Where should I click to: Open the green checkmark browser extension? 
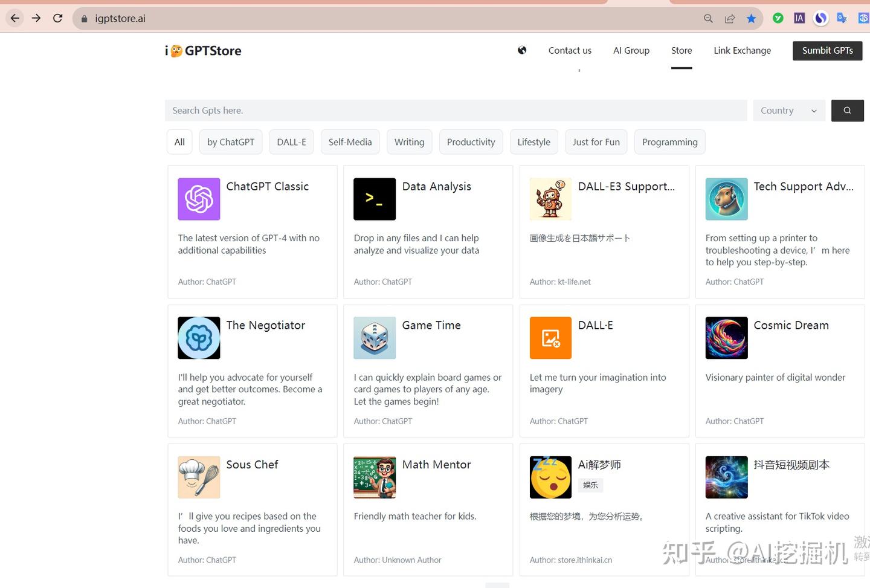pos(778,18)
